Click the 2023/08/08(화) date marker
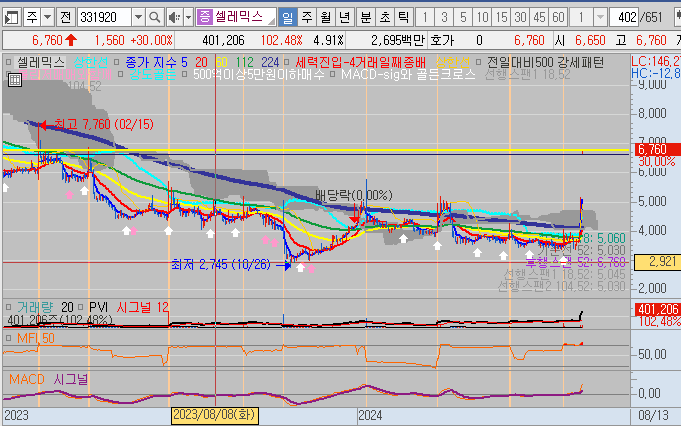681x426 pixels. click(215, 415)
